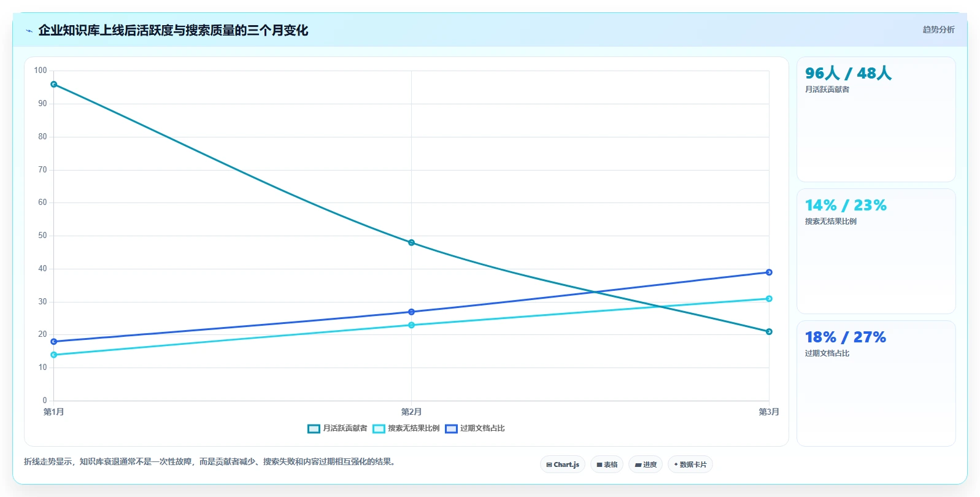The width and height of the screenshot is (980, 497).
Task: Toggle the 月活跃贡献者 legend color box
Action: (x=314, y=428)
